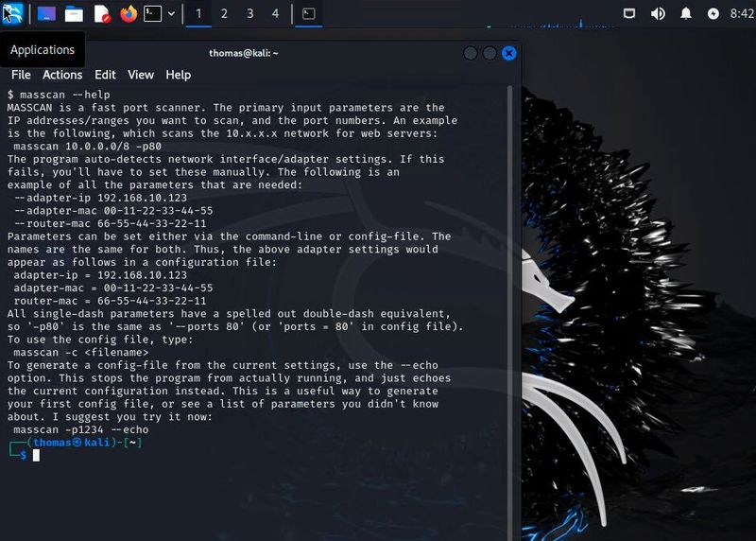Launch Firefox from the top panel
756x541 pixels.
click(129, 13)
